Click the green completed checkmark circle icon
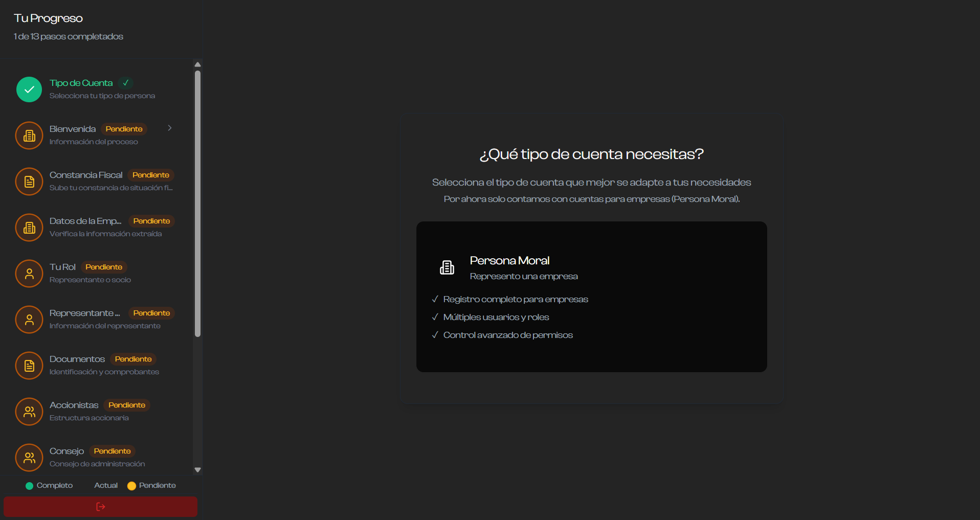Viewport: 980px width, 520px height. click(x=29, y=89)
